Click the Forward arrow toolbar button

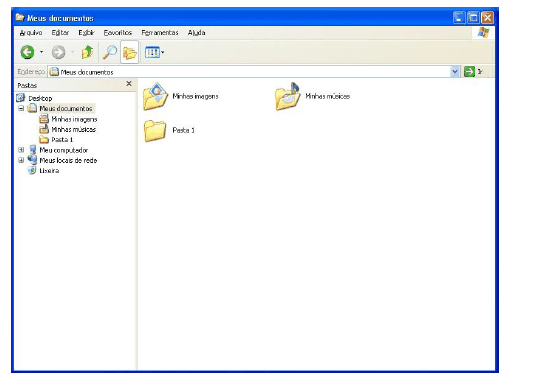(58, 52)
